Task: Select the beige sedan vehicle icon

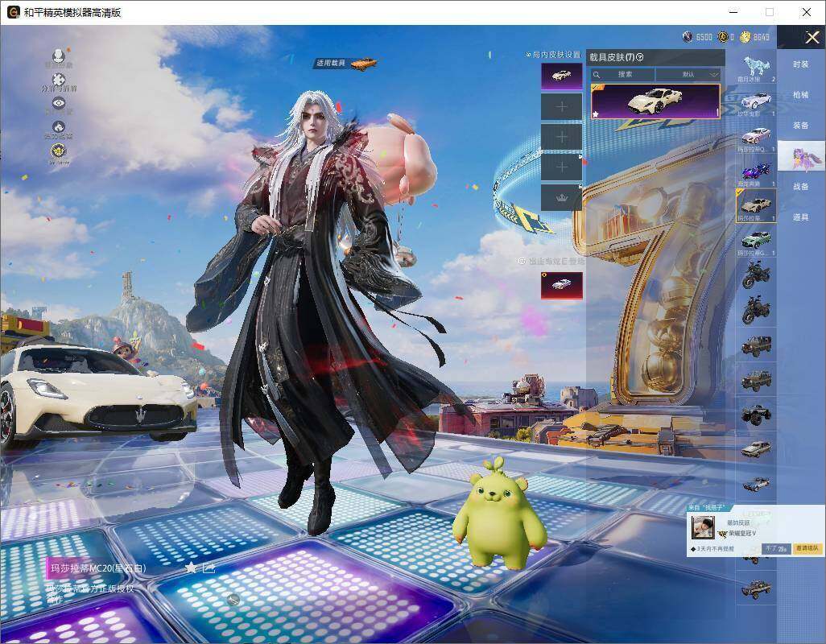Action: click(756, 448)
